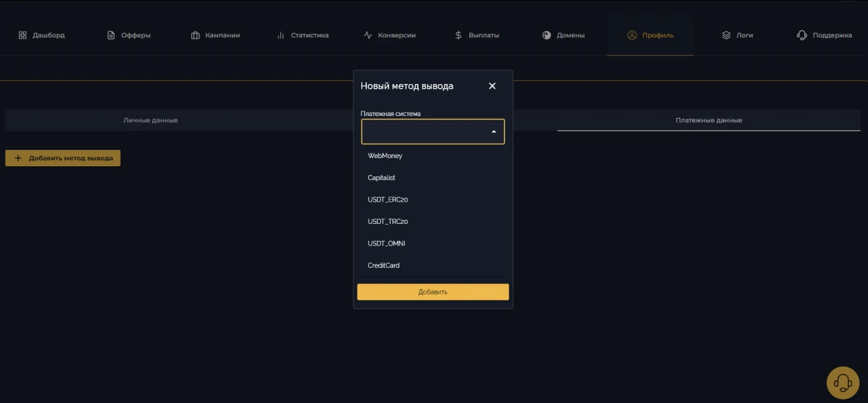Collapse the payment system dropdown arrow
868x403 pixels.
(x=494, y=132)
